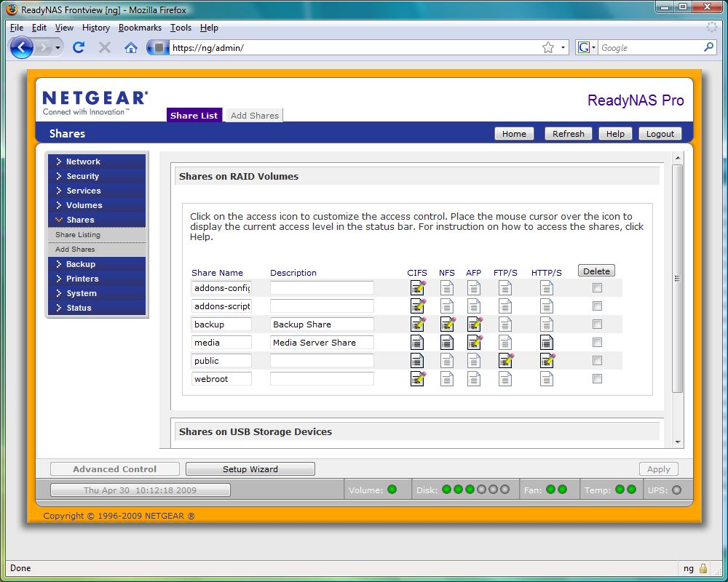The width and height of the screenshot is (728, 582).
Task: Click the Logout button
Action: [660, 134]
